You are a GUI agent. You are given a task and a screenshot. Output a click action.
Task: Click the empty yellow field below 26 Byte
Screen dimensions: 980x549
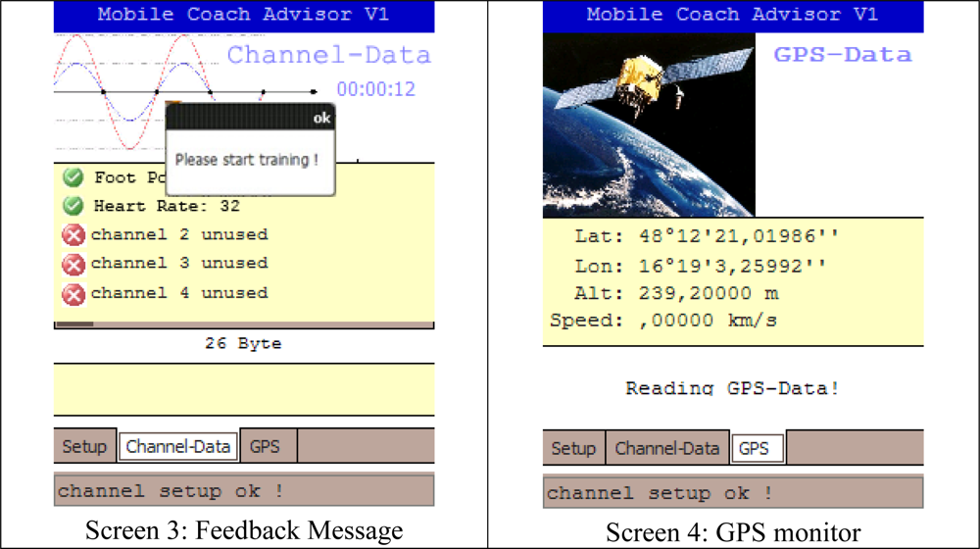tap(243, 389)
